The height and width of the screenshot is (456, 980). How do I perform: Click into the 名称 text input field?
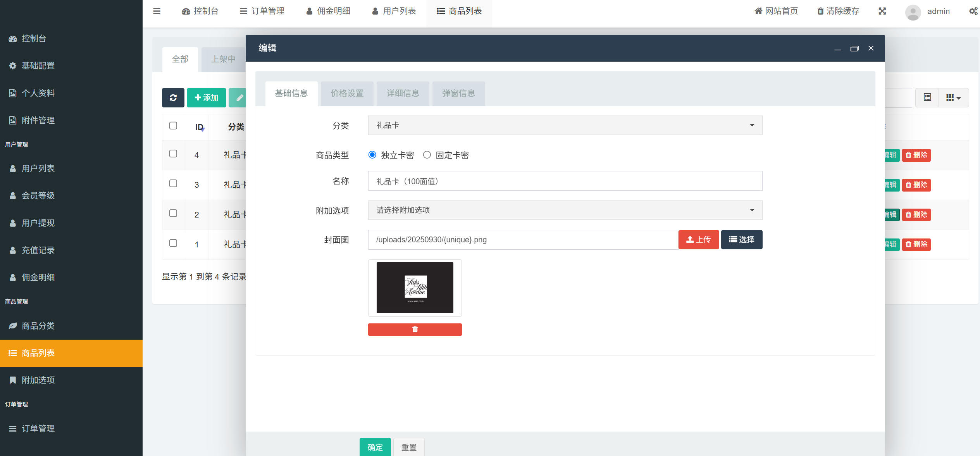coord(565,181)
